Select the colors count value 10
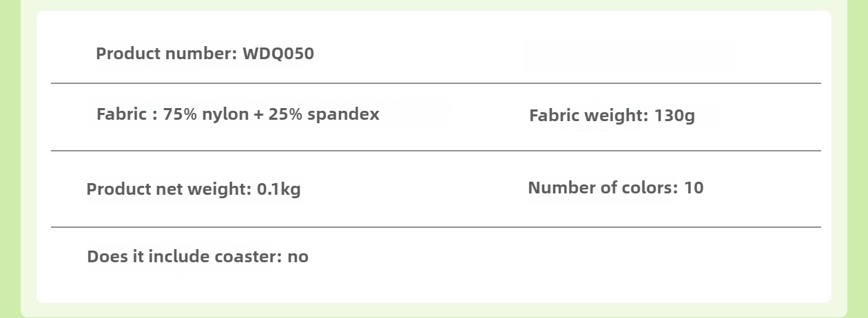The height and width of the screenshot is (318, 868). pyautogui.click(x=694, y=188)
